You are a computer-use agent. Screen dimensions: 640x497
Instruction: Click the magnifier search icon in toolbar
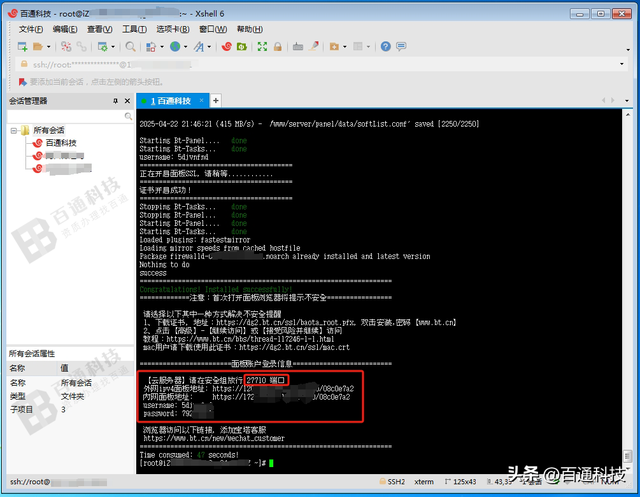click(x=132, y=46)
